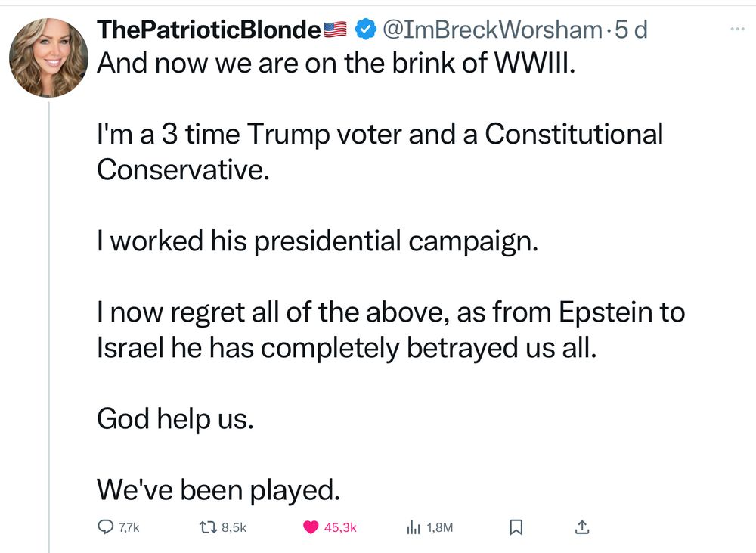This screenshot has width=756, height=553.
Task: Click the "5 d" post timestamp
Action: [x=631, y=30]
